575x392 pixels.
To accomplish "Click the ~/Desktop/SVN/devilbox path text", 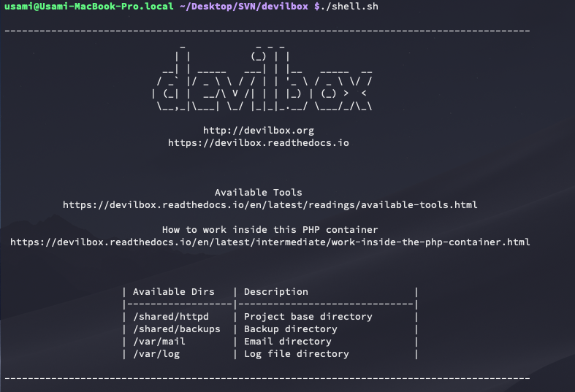I will [244, 7].
